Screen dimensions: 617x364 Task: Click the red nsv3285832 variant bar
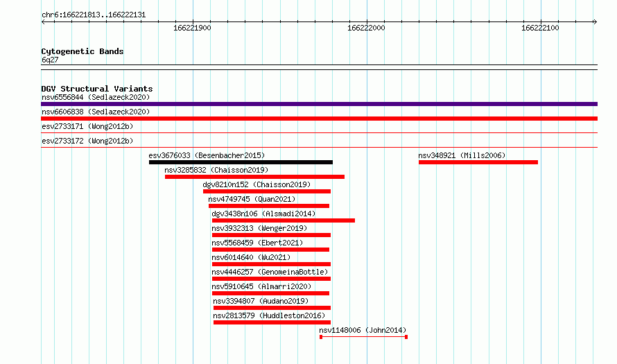(x=254, y=177)
